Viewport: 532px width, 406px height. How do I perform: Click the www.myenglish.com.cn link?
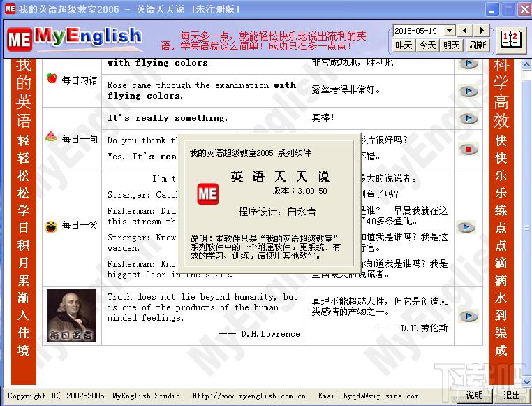(x=249, y=396)
